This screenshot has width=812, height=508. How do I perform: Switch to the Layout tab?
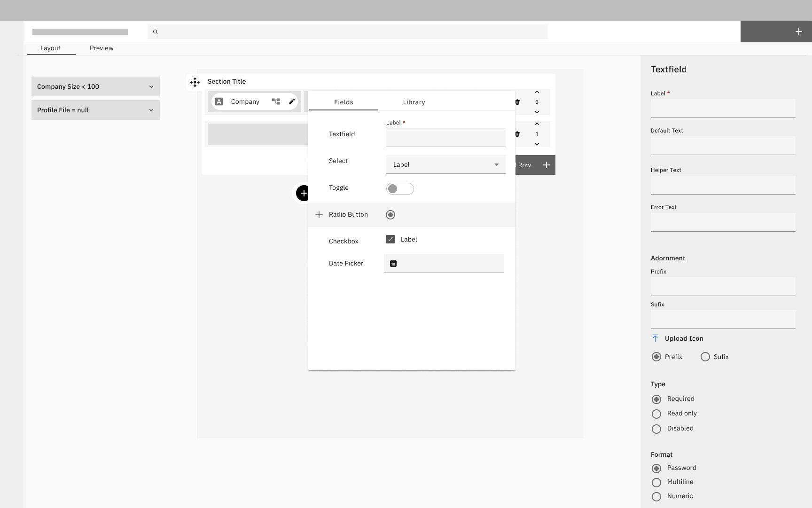pyautogui.click(x=51, y=48)
